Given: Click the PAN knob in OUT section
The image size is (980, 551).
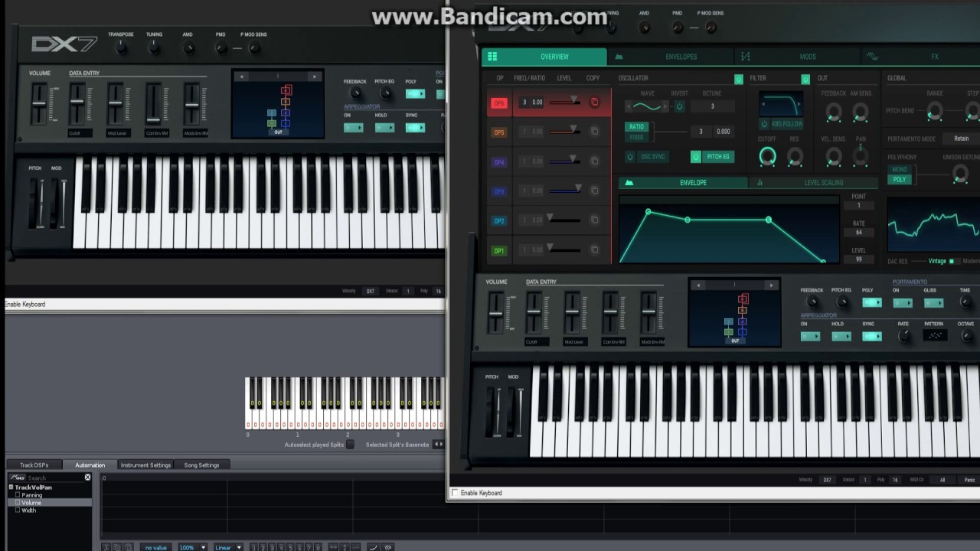Looking at the screenshot, I should (x=861, y=157).
